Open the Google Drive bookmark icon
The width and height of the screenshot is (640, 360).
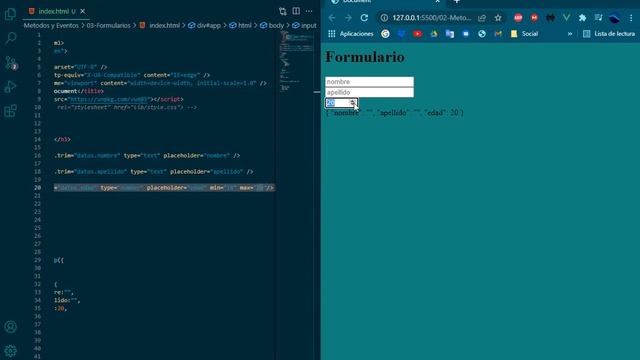[434, 34]
